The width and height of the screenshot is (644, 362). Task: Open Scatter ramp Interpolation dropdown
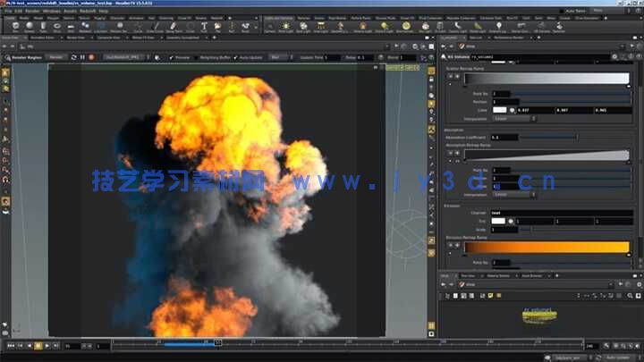click(x=513, y=119)
